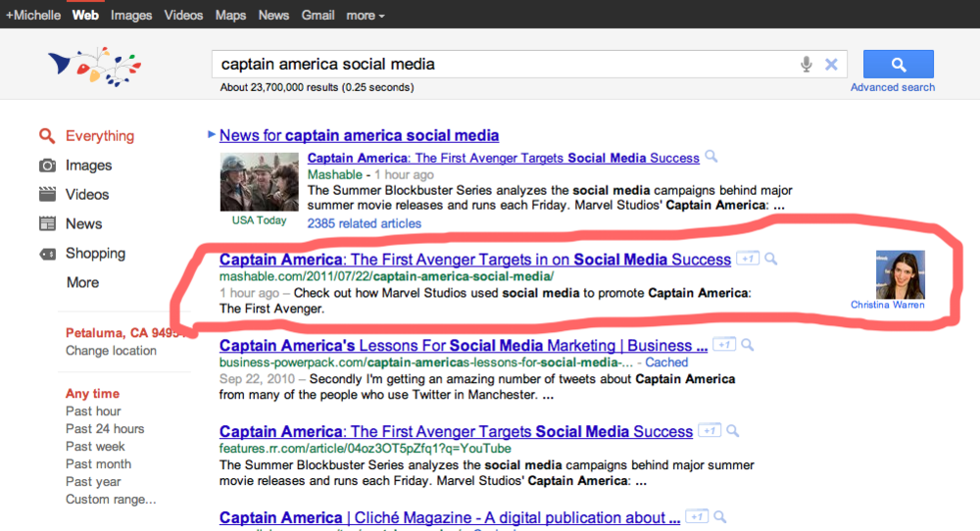Screen dimensions: 980x531
Task: Click preview magnifier on Cliché Magazine result
Action: 720,517
